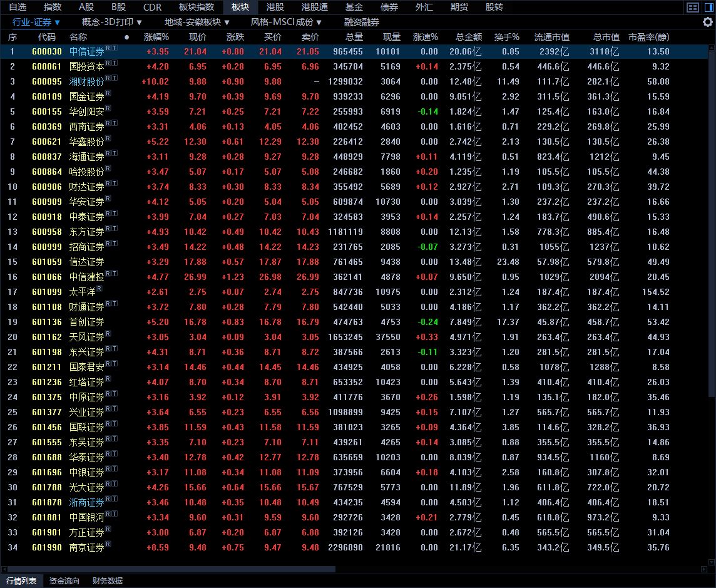Switch to the 基金 tab
716x588 pixels.
pos(354,7)
